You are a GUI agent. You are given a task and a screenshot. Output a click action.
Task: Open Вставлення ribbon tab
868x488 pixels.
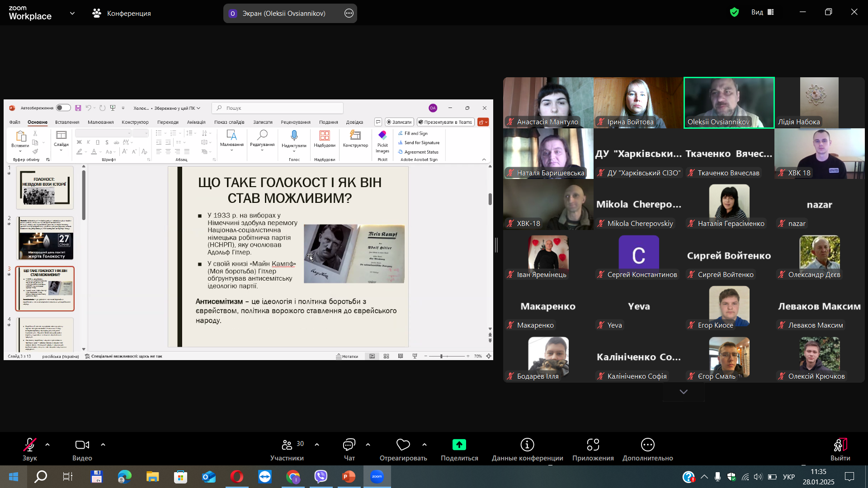(x=67, y=122)
